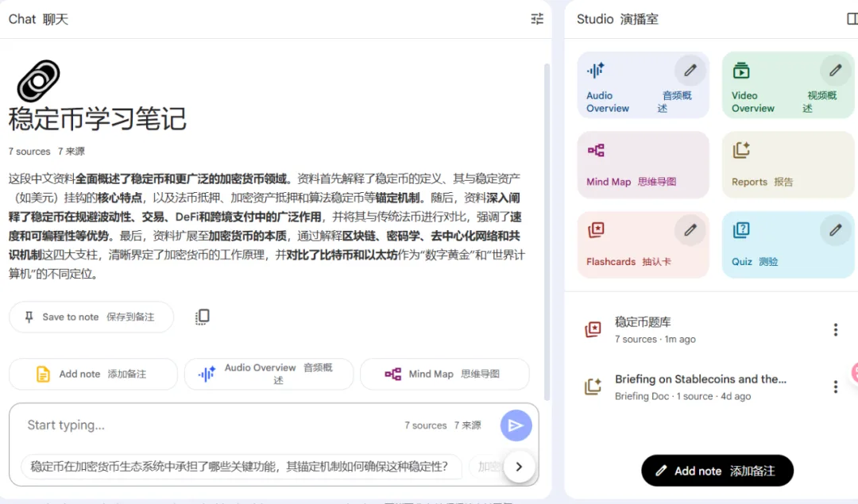Click Add note button below chat summary
Image resolution: width=858 pixels, height=504 pixels.
[94, 374]
